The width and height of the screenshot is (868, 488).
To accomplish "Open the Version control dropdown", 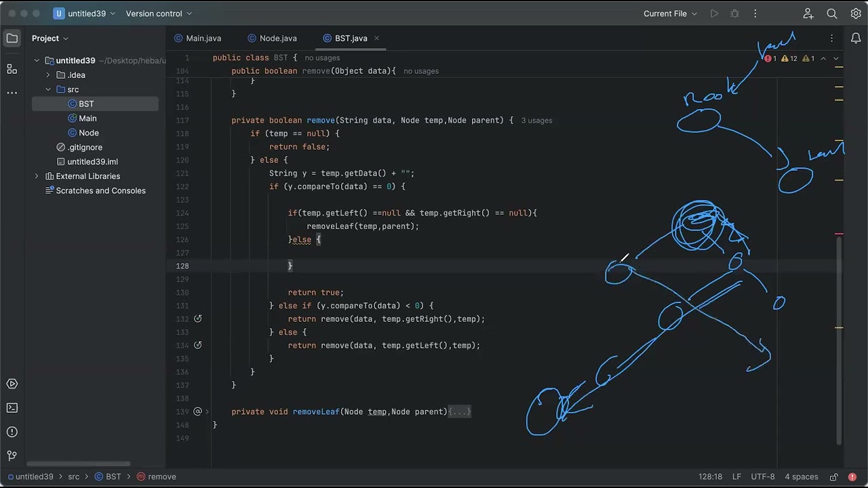I will (159, 14).
